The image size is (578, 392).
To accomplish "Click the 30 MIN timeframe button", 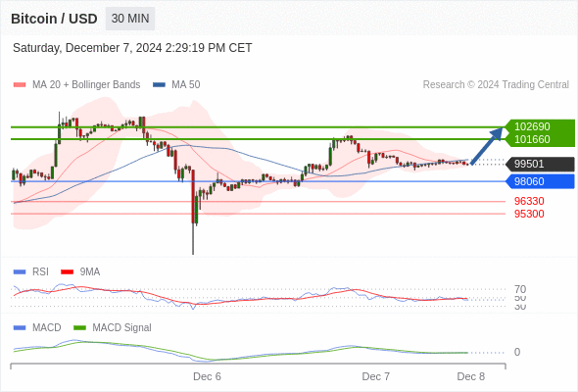I will pos(130,19).
